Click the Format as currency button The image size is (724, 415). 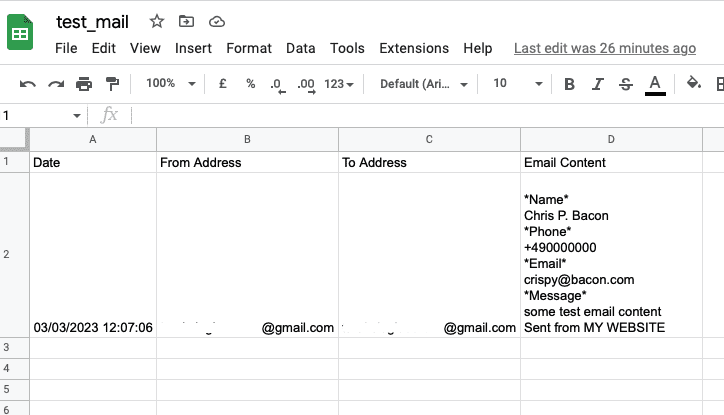[222, 84]
